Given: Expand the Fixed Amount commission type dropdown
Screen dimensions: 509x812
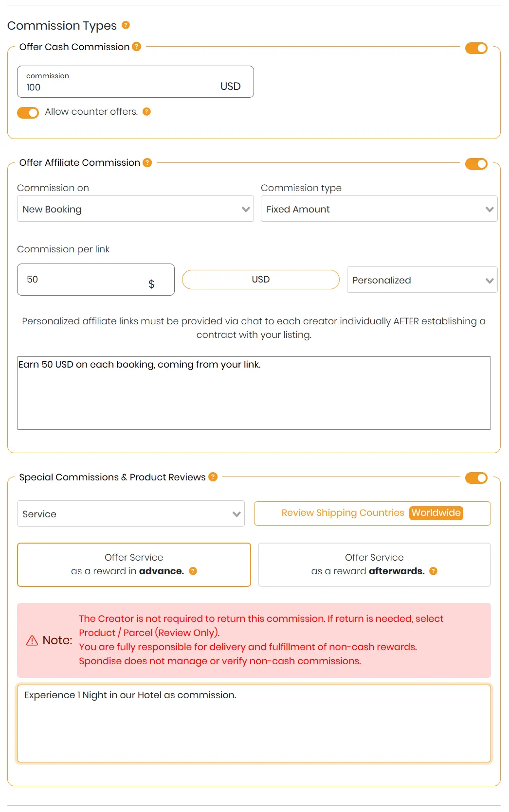Looking at the screenshot, I should coord(379,209).
